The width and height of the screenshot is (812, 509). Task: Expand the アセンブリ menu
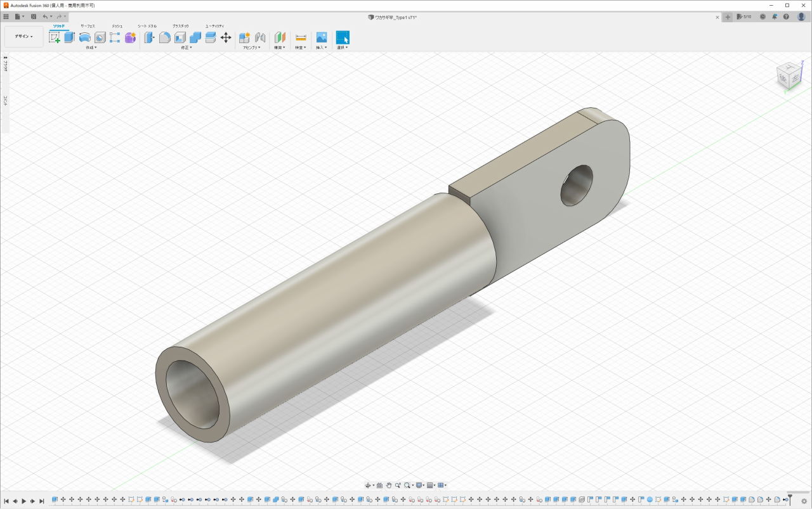click(252, 48)
